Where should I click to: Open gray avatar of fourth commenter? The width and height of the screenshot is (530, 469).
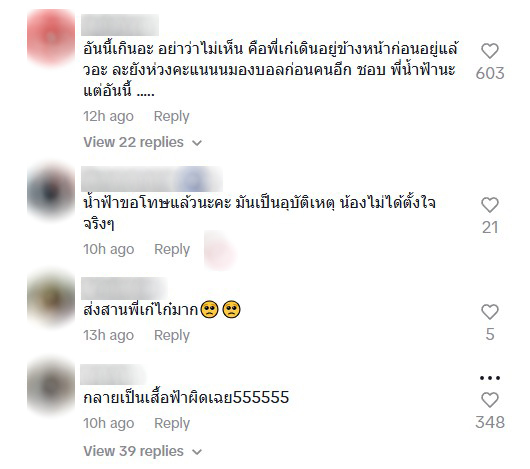click(x=51, y=387)
